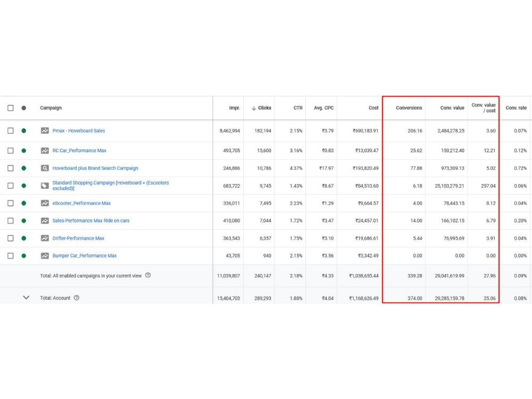532x399 pixels.
Task: Sort by the Campaign column header
Action: (51, 108)
